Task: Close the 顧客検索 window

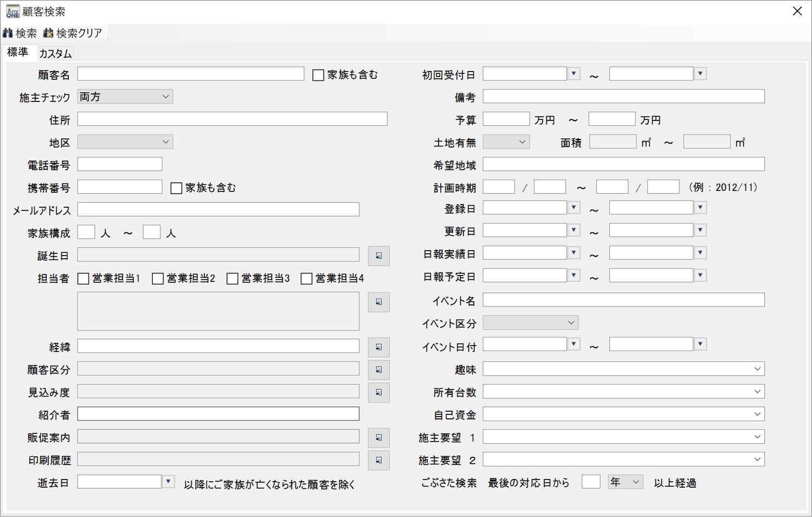Action: pos(797,11)
